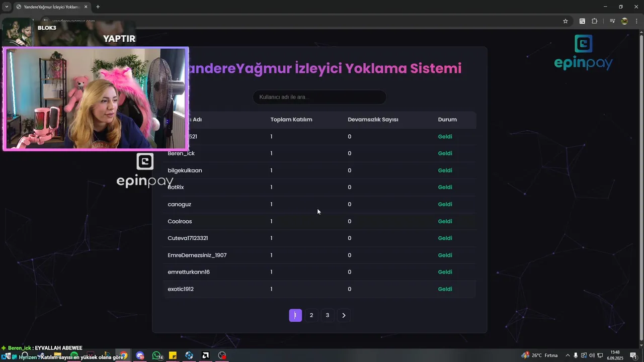Go to page 2 of the list

point(311,315)
